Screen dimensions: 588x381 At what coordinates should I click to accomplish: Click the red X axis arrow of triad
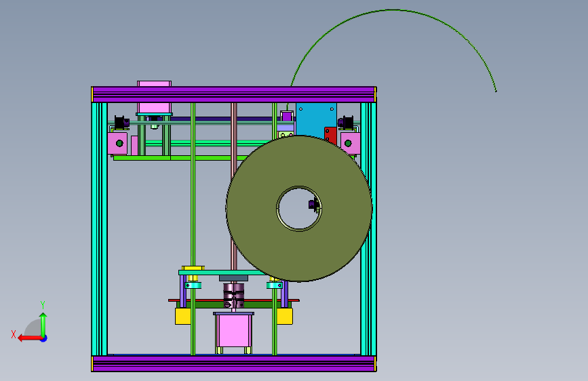pyautogui.click(x=29, y=338)
